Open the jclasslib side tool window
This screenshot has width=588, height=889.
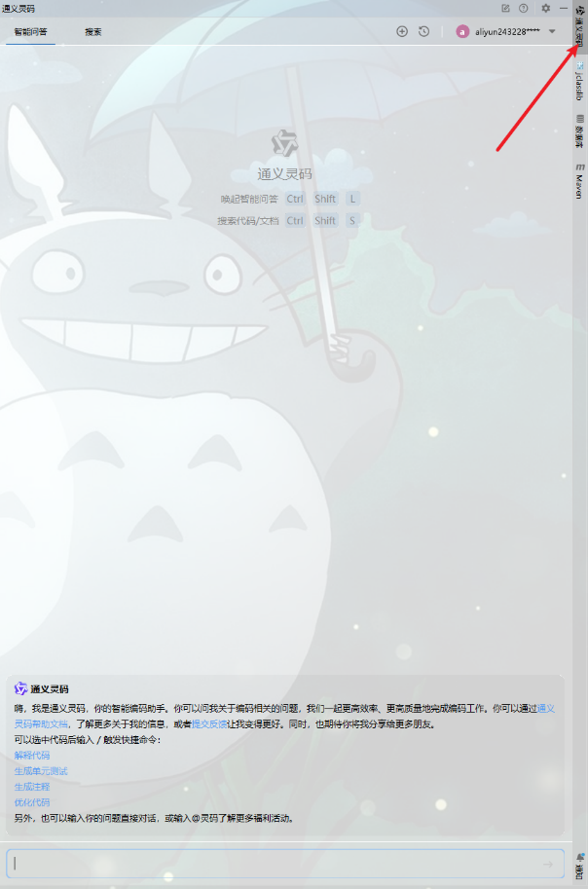[x=579, y=82]
